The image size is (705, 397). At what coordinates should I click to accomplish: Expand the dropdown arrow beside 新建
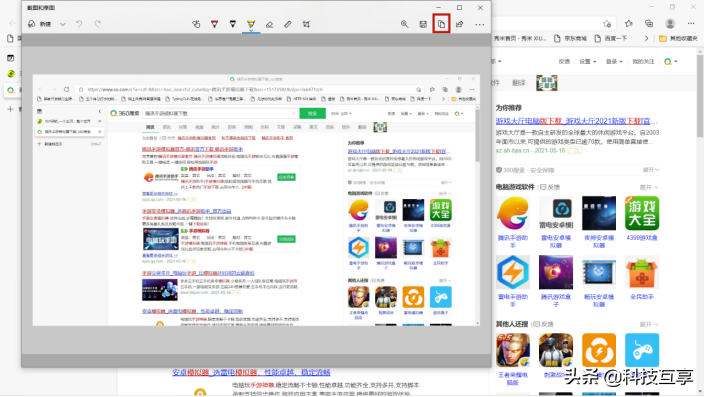[x=63, y=24]
